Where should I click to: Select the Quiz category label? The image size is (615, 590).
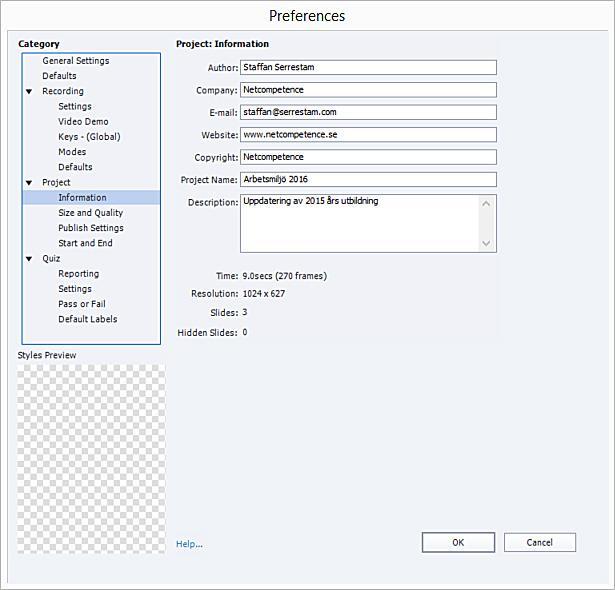(51, 259)
